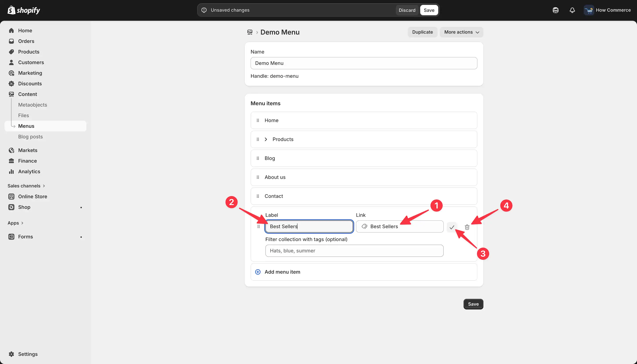The width and height of the screenshot is (637, 364).
Task: Click the Customers person icon
Action: (11, 63)
